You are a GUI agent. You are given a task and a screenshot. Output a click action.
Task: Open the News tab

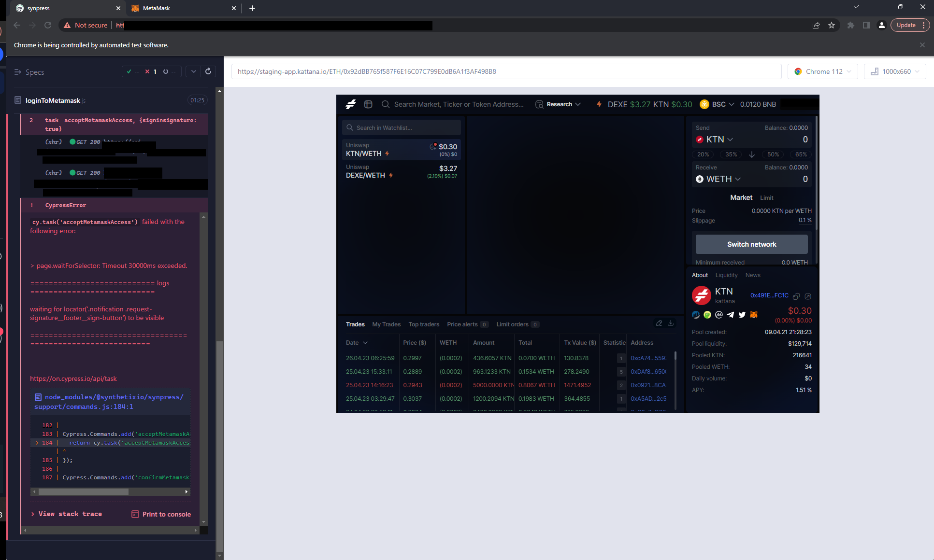tap(753, 275)
